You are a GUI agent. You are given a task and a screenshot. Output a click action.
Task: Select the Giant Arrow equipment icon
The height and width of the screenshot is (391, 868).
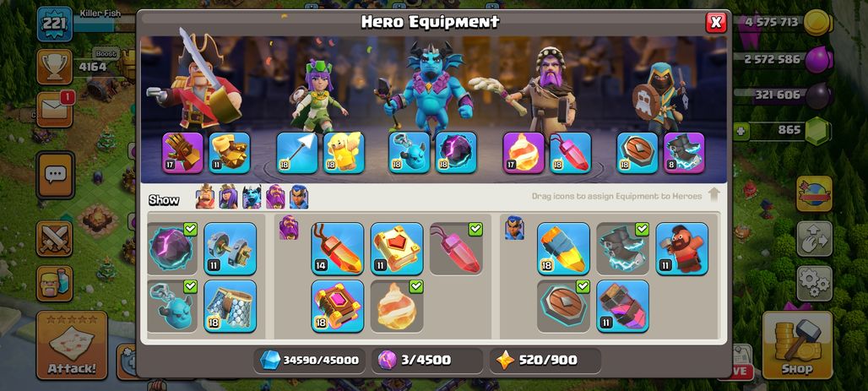click(x=297, y=152)
